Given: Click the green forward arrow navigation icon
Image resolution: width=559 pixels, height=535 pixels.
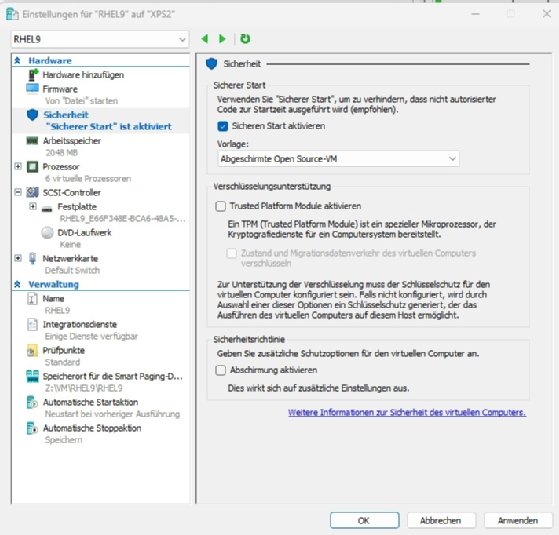Looking at the screenshot, I should pyautogui.click(x=222, y=38).
